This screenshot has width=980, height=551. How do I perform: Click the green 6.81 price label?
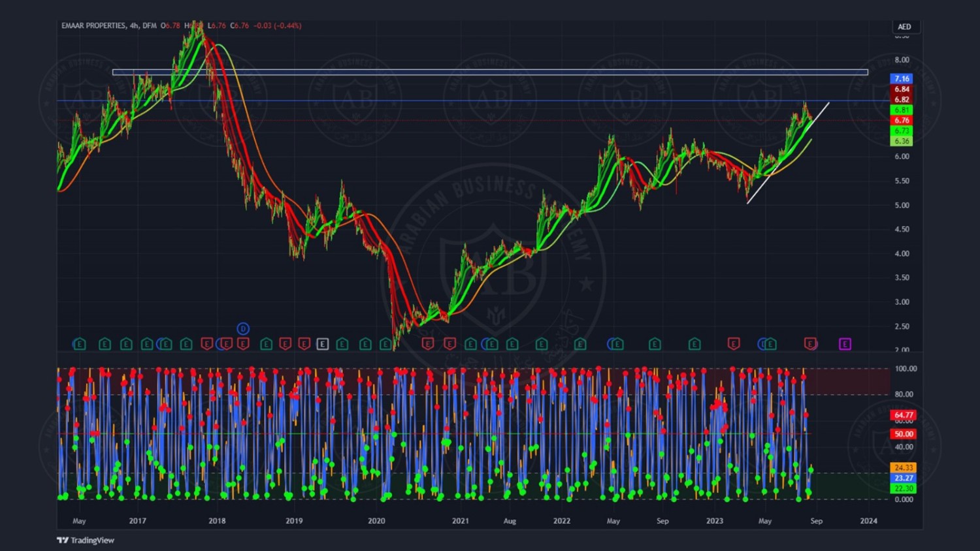pyautogui.click(x=902, y=110)
